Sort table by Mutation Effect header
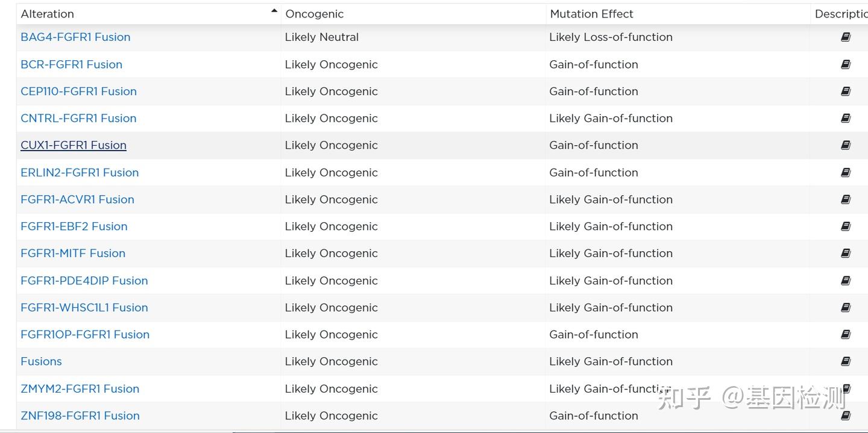This screenshot has width=868, height=433. click(x=591, y=14)
